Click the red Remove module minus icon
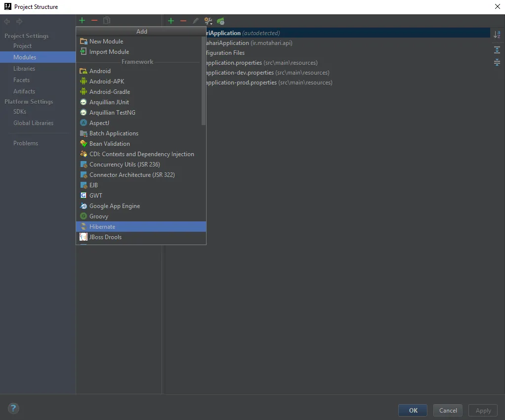This screenshot has width=505, height=420. [94, 21]
